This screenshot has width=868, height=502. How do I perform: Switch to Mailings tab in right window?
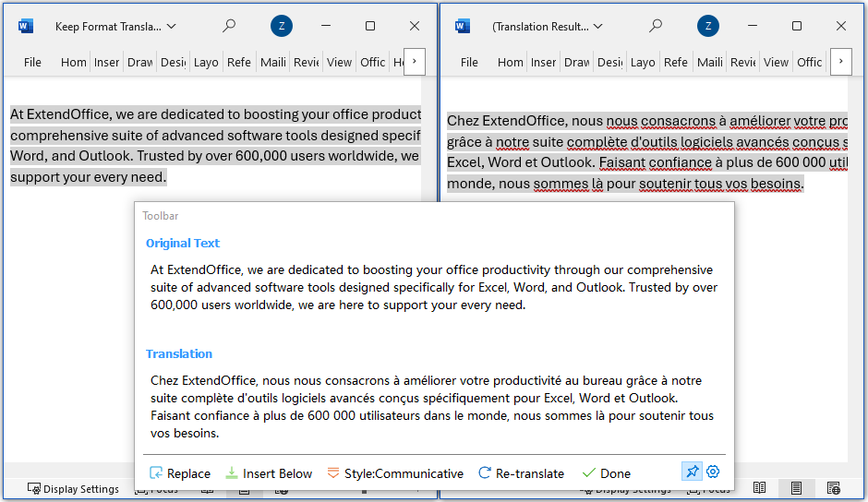coord(710,63)
